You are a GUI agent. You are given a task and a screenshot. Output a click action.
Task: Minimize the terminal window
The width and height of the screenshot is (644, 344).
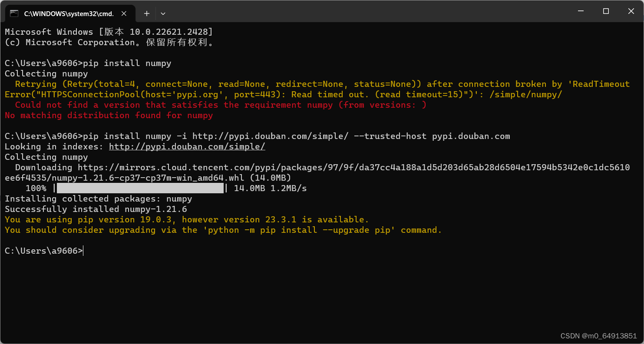point(581,11)
